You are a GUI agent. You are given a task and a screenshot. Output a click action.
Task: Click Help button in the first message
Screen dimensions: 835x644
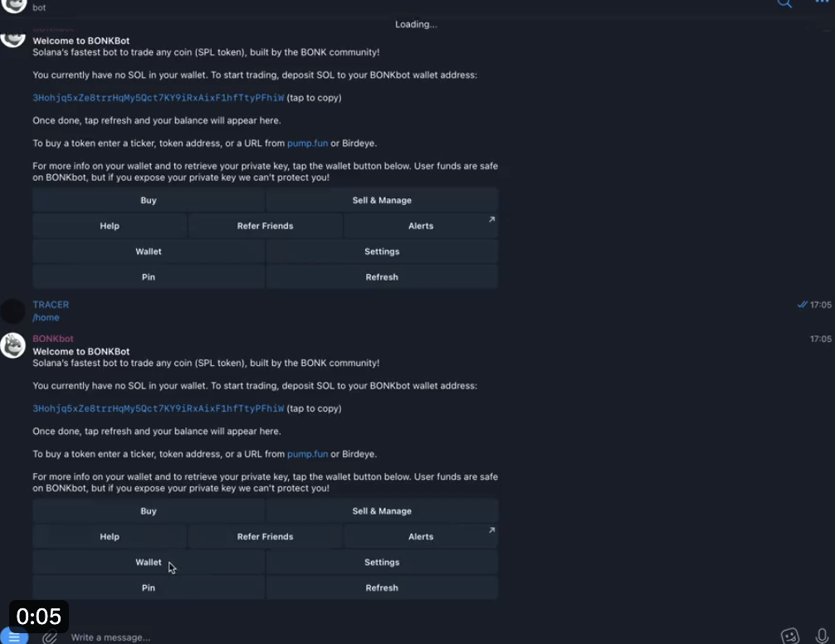pos(110,226)
